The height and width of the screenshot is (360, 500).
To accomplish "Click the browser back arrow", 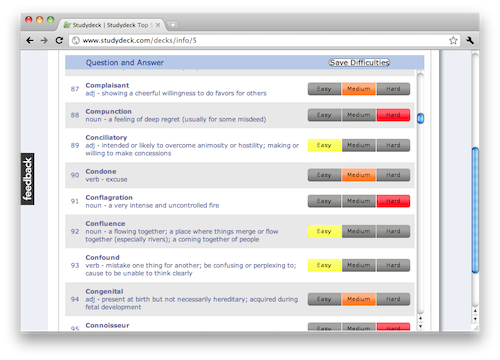I will 30,41.
